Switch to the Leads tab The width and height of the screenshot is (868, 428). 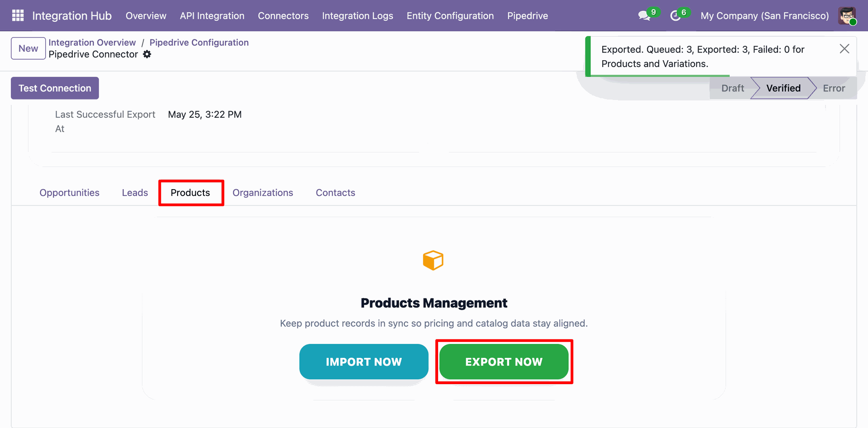click(x=135, y=193)
